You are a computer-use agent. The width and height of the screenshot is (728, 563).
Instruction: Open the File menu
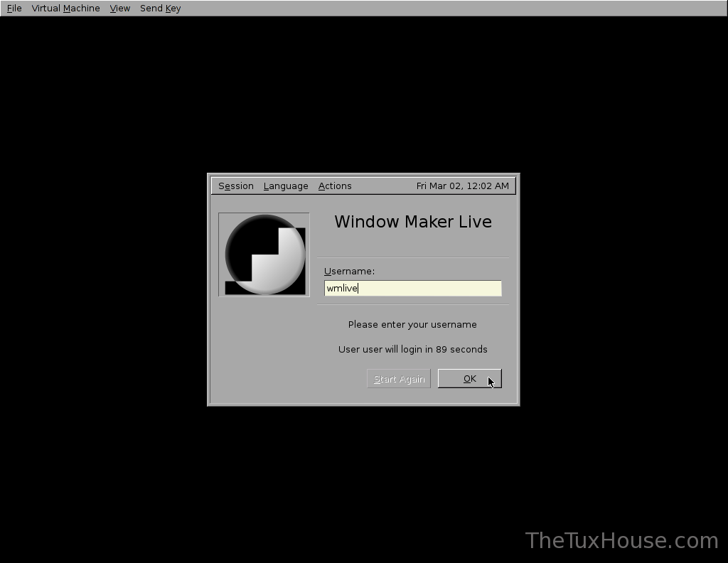[14, 9]
